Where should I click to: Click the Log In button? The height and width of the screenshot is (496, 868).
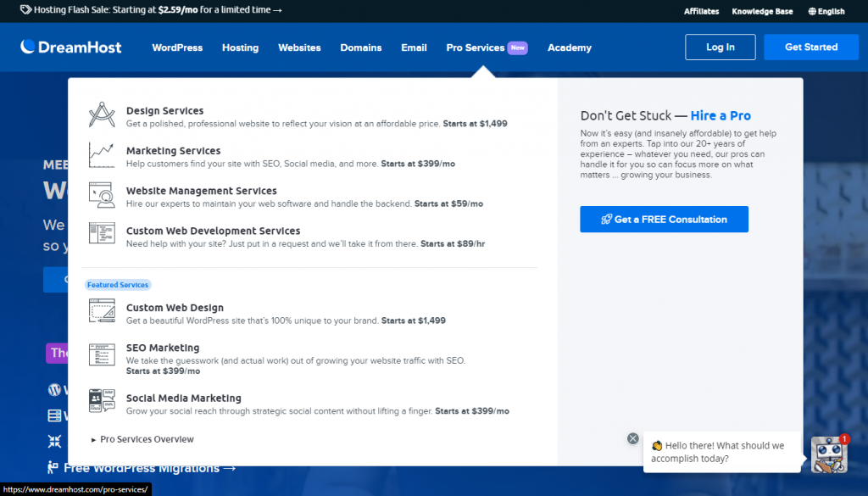click(x=721, y=47)
